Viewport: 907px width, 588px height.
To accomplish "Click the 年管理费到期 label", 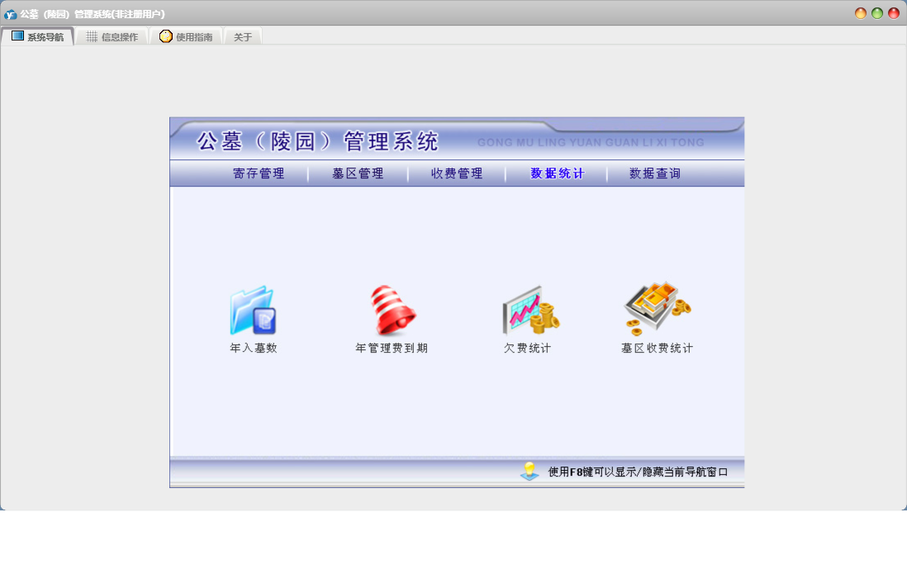I will click(392, 348).
